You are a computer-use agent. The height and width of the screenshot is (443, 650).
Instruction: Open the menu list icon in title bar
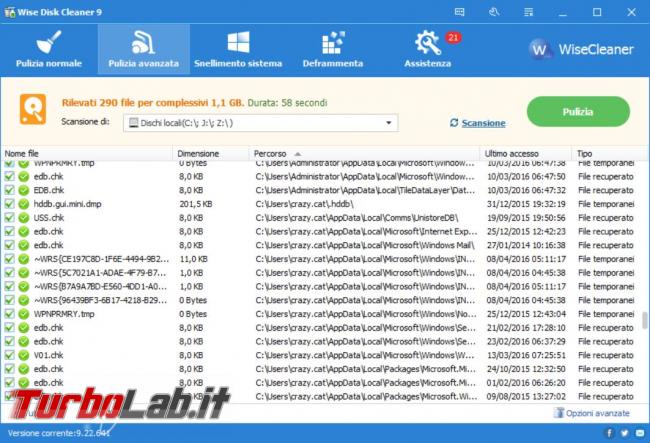point(528,12)
